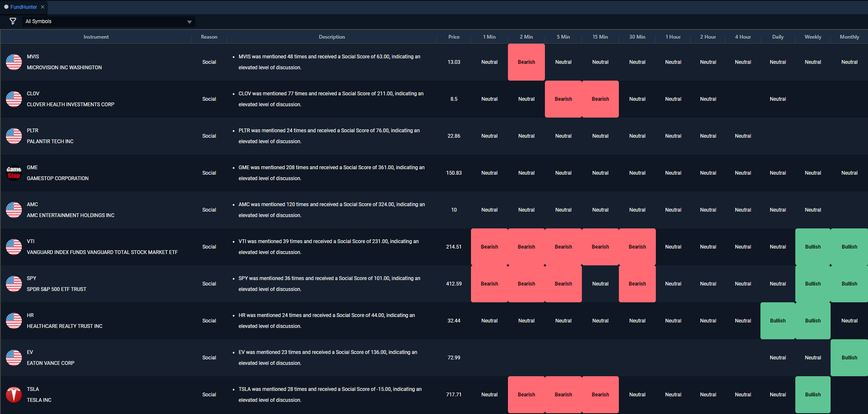Click the 30 Min column header
Screen dimensions: 868x414
click(x=637, y=37)
